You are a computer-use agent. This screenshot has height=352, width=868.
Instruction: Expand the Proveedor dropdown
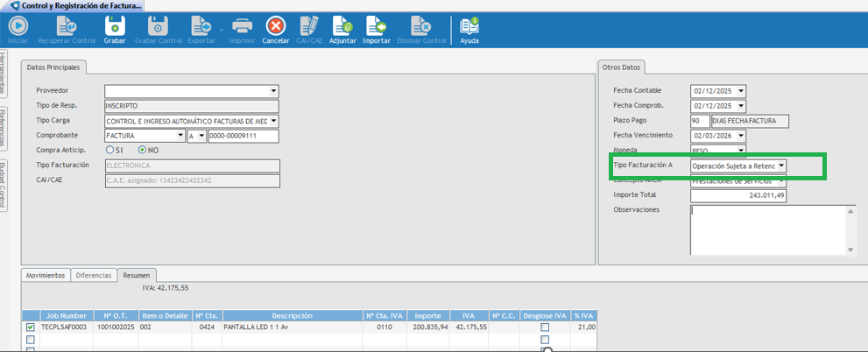[273, 90]
